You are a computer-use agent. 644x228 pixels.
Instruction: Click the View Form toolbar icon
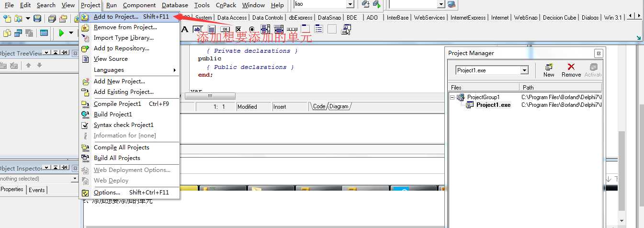coord(18,33)
